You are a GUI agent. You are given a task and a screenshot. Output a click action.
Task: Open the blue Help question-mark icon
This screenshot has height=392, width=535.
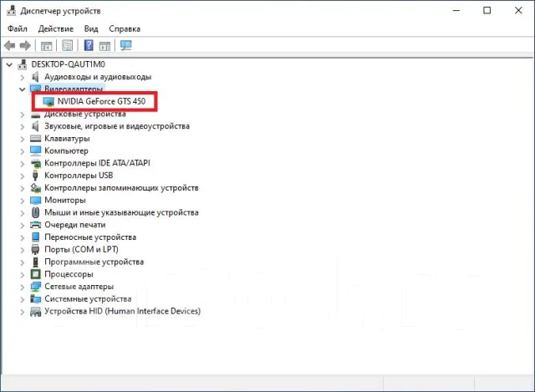(x=89, y=45)
